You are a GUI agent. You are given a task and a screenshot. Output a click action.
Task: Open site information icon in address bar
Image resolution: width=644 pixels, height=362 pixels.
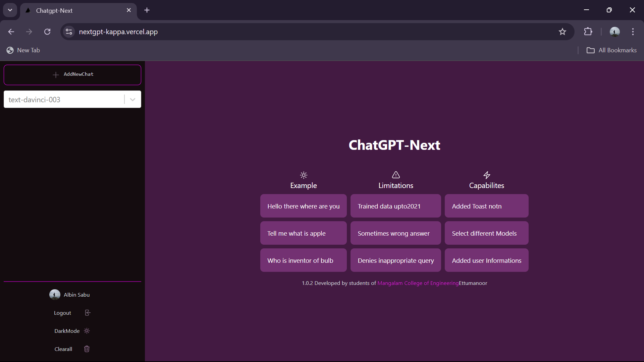(69, 32)
